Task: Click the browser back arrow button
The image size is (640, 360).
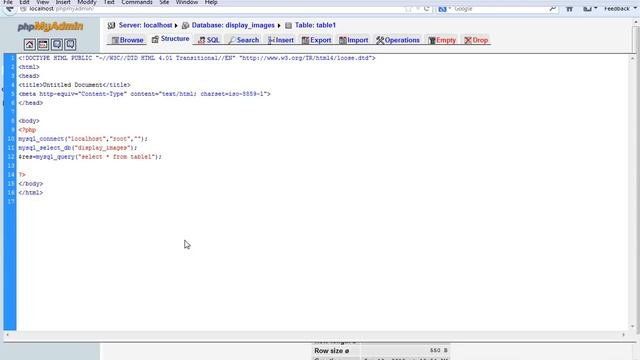Action: (x=9, y=8)
